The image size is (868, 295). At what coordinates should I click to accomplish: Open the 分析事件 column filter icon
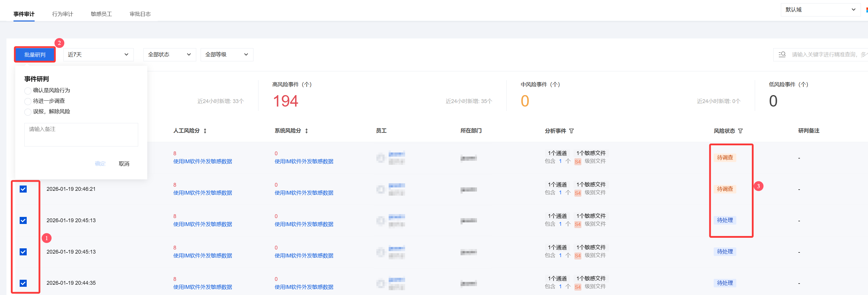click(x=571, y=131)
